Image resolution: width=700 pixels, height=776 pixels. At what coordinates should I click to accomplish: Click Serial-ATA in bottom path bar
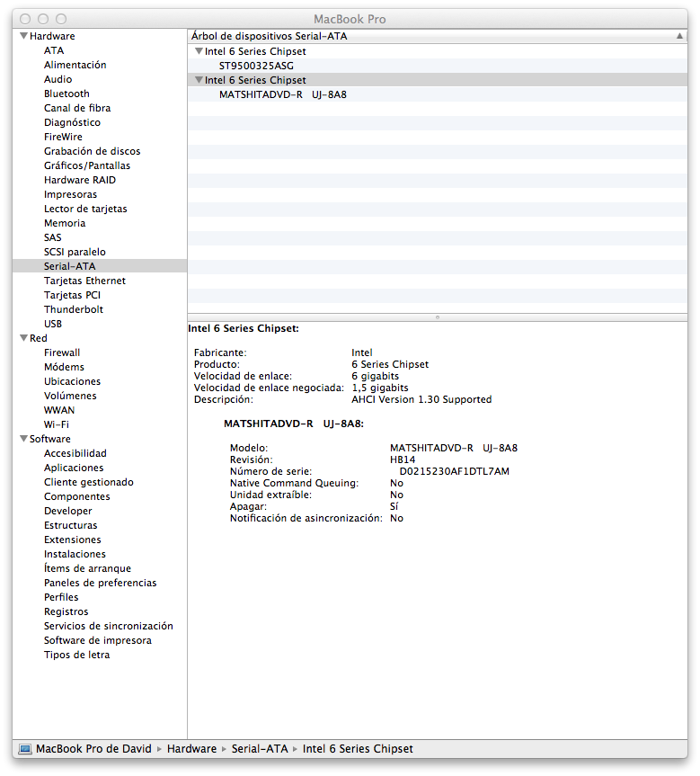259,748
